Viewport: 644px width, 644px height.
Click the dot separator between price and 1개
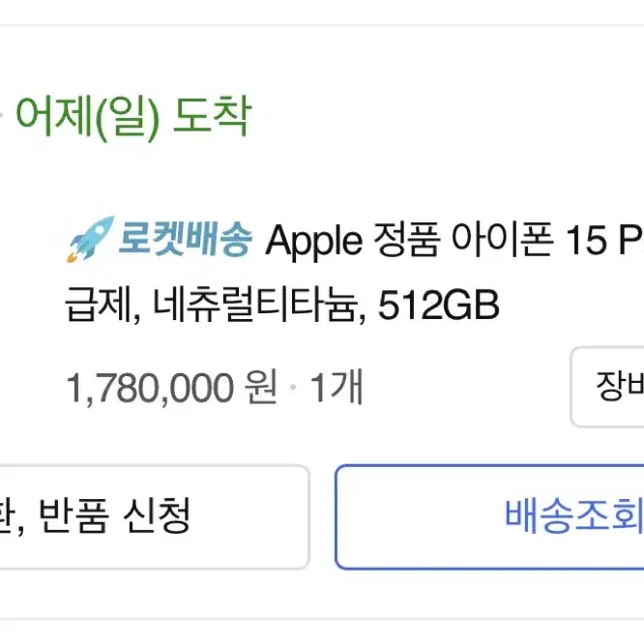point(293,388)
